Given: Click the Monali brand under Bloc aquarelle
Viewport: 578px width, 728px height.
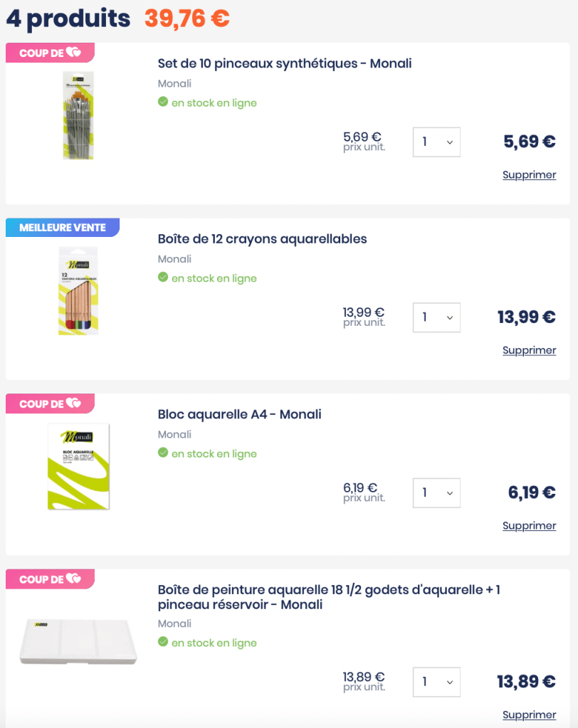Looking at the screenshot, I should click(174, 435).
